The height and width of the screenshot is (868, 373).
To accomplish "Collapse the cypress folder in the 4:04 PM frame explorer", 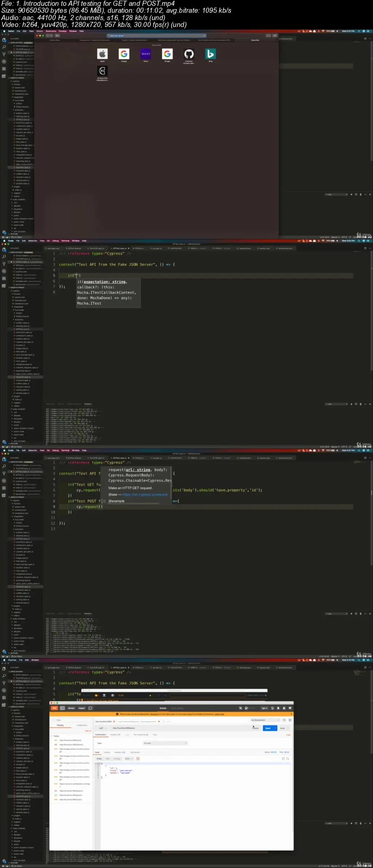I will (16, 291).
